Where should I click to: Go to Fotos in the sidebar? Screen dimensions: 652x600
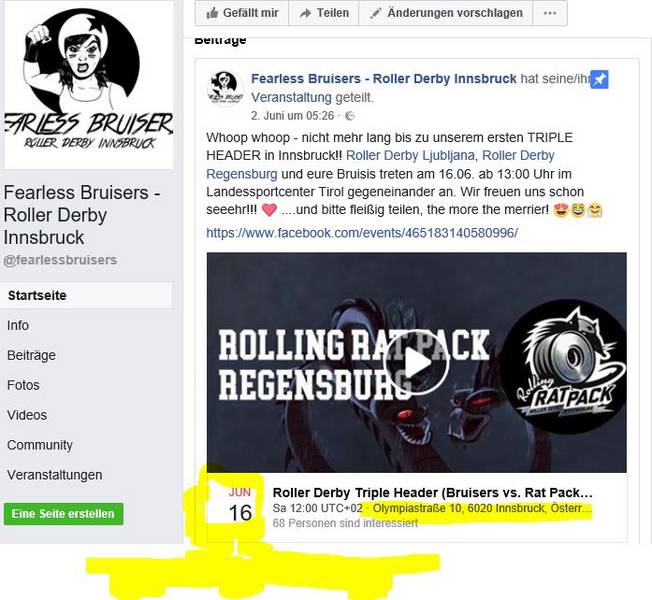point(23,385)
